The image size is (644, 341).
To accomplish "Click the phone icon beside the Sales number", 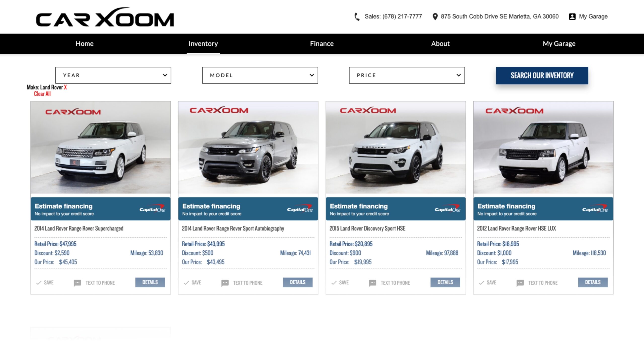I will (x=357, y=17).
